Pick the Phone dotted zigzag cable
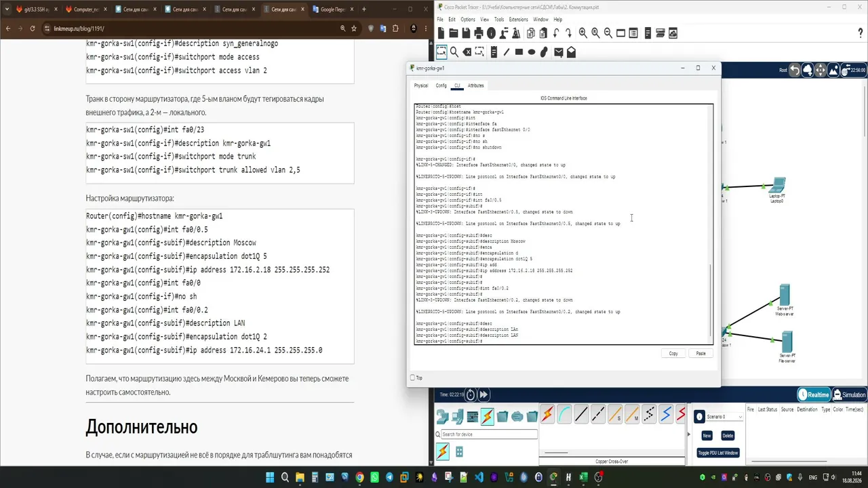This screenshot has width=868, height=488. click(x=649, y=415)
